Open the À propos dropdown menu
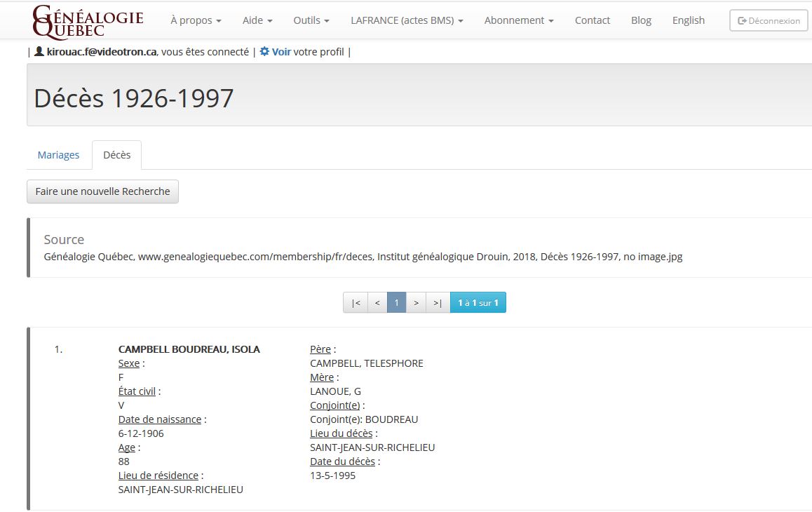 click(196, 20)
